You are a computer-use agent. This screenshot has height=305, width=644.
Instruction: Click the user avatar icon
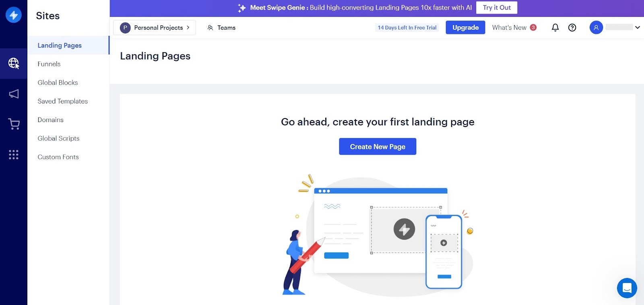(596, 27)
